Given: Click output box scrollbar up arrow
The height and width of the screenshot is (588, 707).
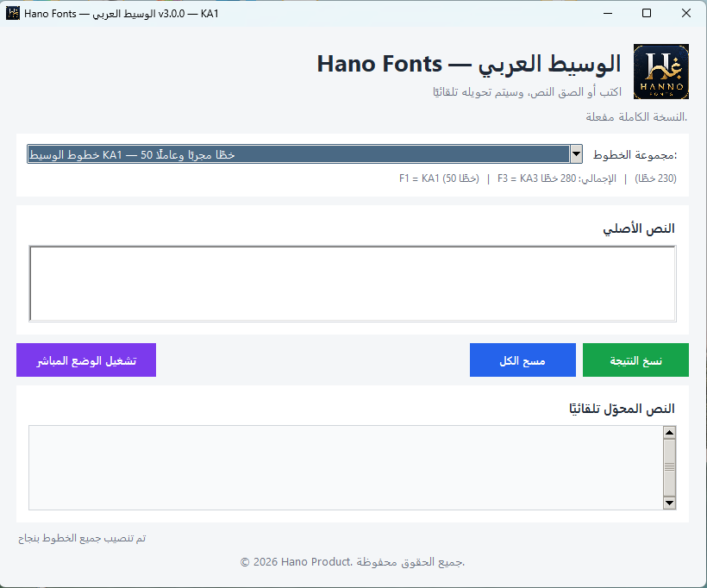Looking at the screenshot, I should (x=670, y=433).
